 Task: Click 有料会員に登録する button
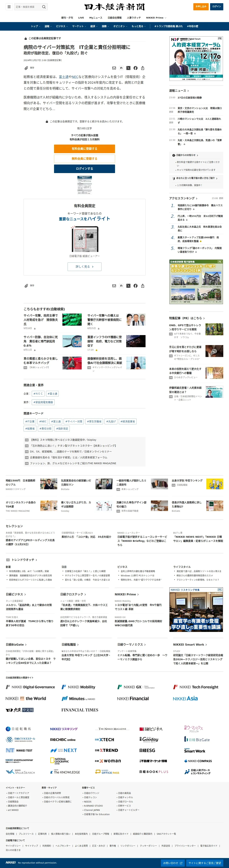point(84,149)
